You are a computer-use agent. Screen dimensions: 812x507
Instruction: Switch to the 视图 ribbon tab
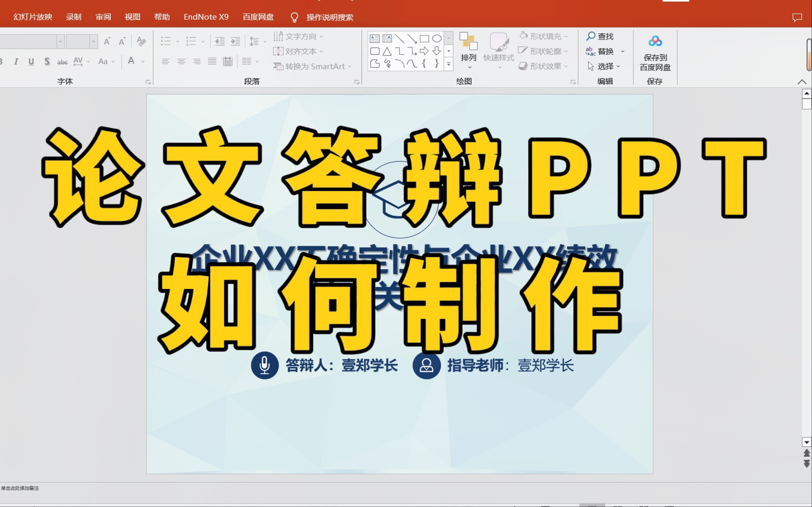[132, 17]
